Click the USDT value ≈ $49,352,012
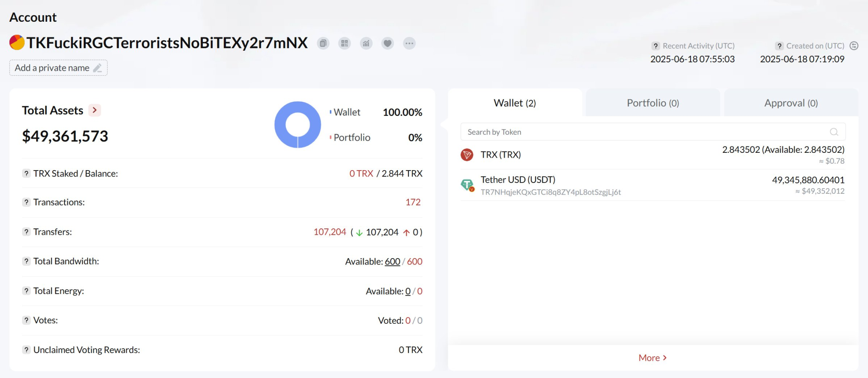868x378 pixels. [820, 191]
